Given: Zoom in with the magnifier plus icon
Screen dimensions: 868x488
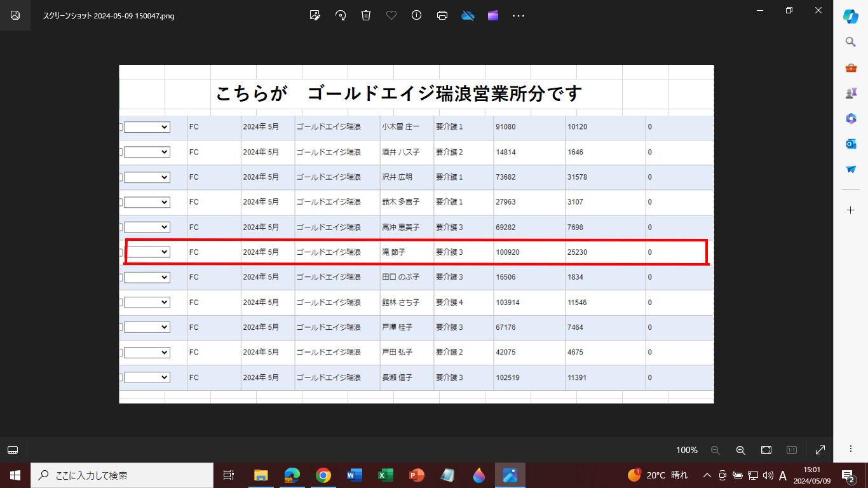Looking at the screenshot, I should [740, 450].
